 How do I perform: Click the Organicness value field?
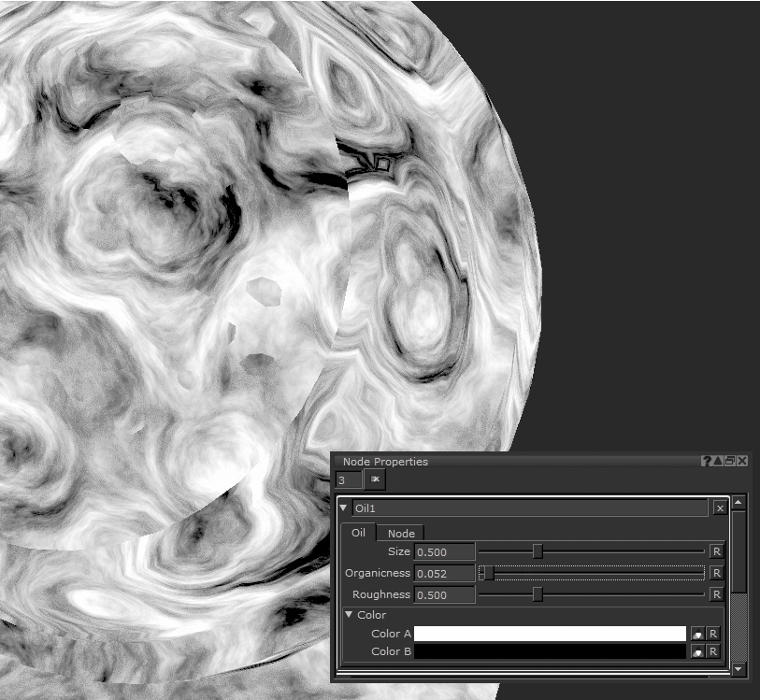(x=444, y=573)
